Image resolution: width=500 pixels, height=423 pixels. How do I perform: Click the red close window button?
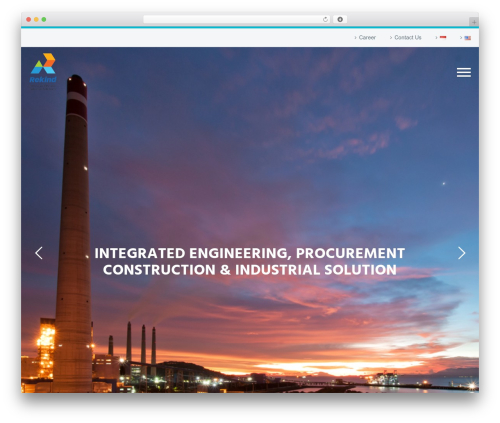(x=29, y=19)
